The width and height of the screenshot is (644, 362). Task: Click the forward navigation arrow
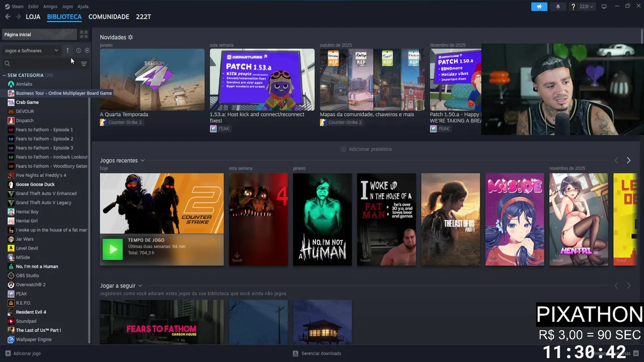click(x=18, y=17)
